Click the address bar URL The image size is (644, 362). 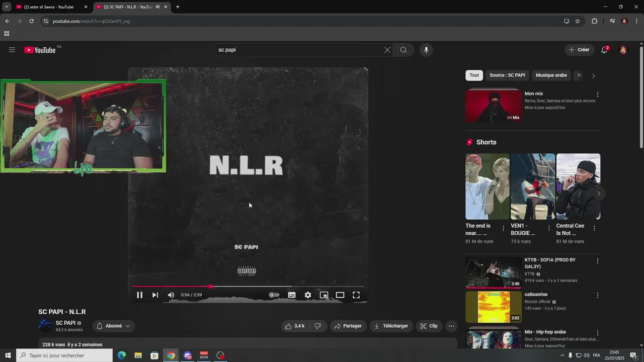[x=91, y=21]
